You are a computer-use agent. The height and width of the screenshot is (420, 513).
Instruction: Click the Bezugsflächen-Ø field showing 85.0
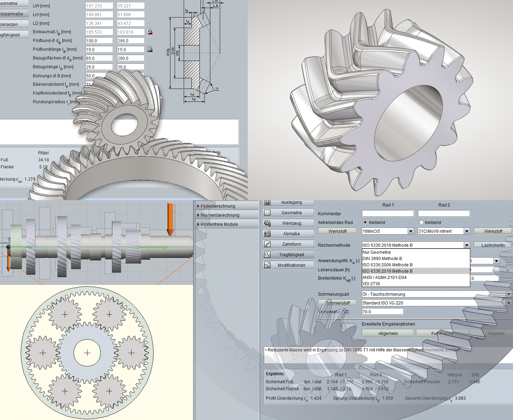point(99,58)
